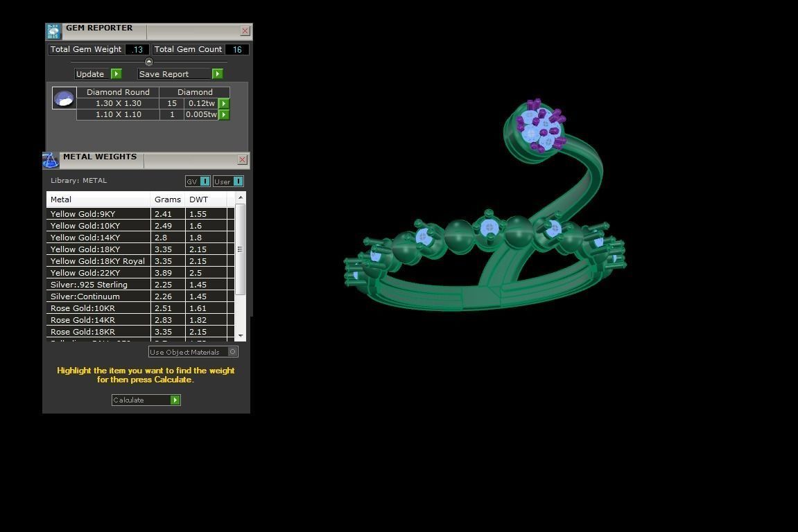Collapse Gem Reporter panel with circle arrow
Image resolution: width=798 pixels, height=532 pixels.
(148, 62)
